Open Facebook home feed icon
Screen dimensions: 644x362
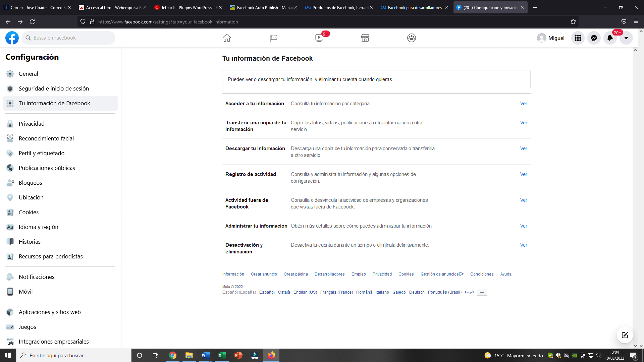pos(227,38)
